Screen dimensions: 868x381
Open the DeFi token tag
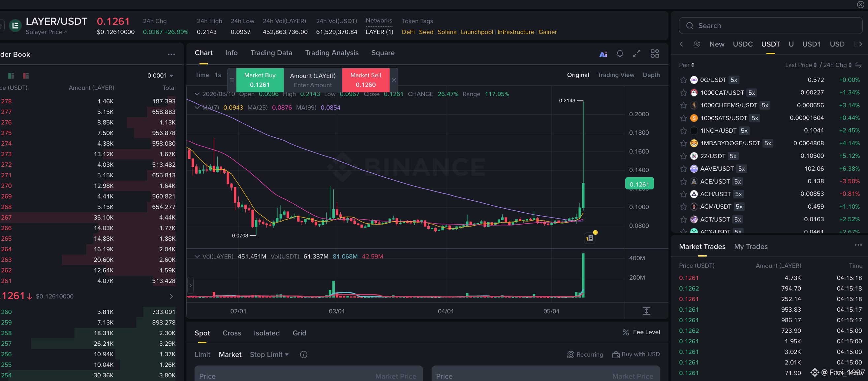(408, 32)
